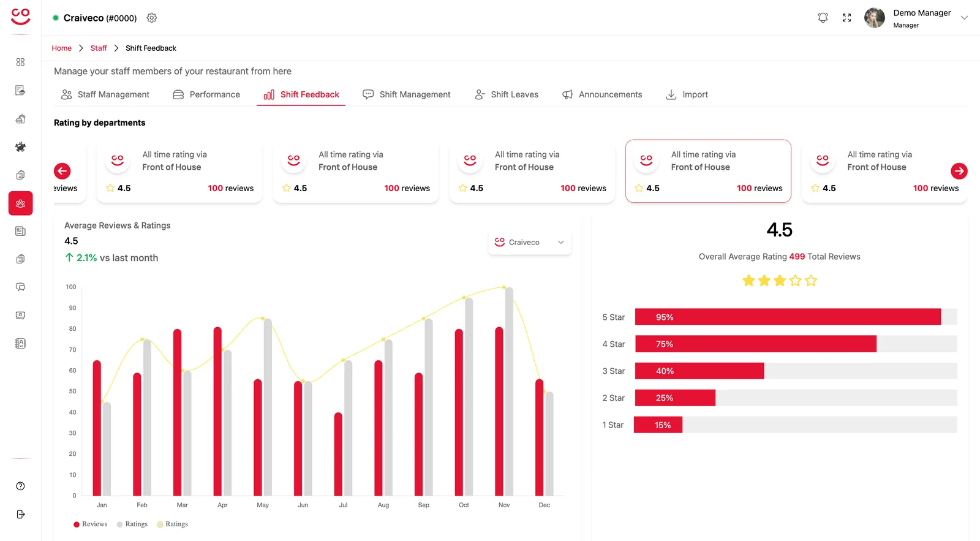Click the Nov label on chart axis
This screenshot has height=541, width=980.
tap(504, 505)
